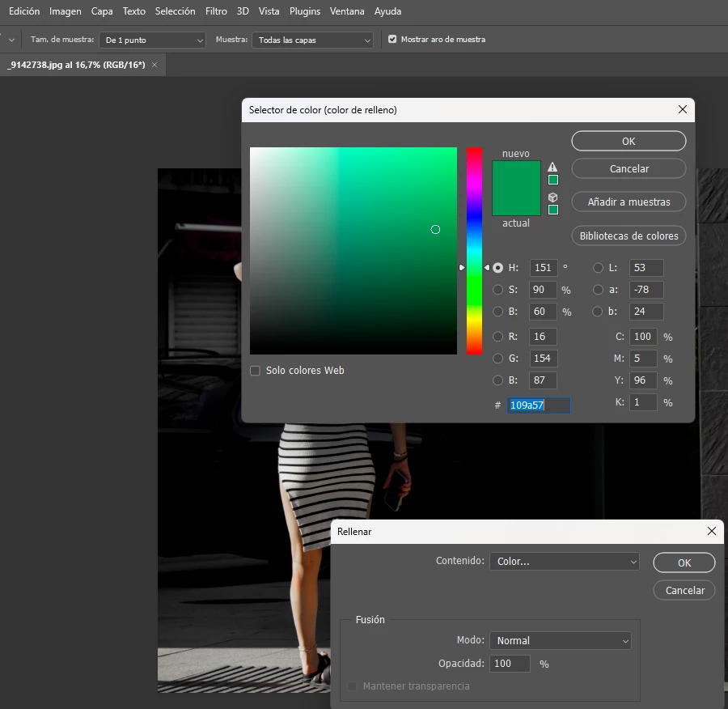The height and width of the screenshot is (709, 728).
Task: Close the Rellenar dialog
Action: coord(711,531)
